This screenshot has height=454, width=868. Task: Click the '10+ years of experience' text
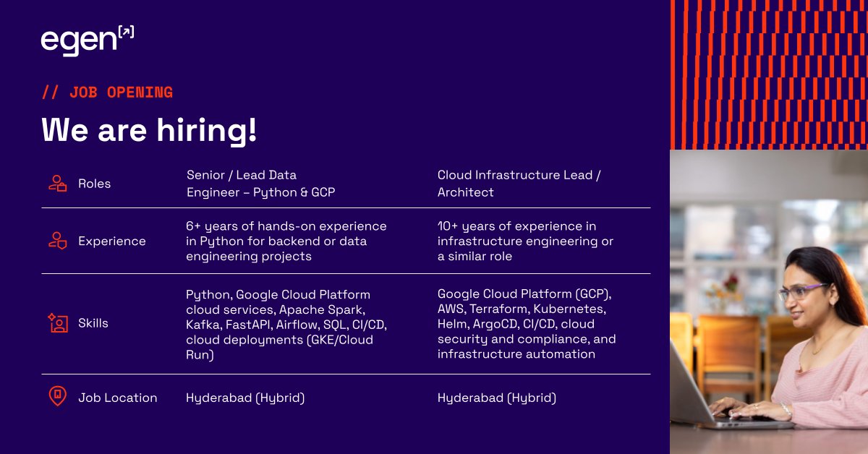[525, 241]
